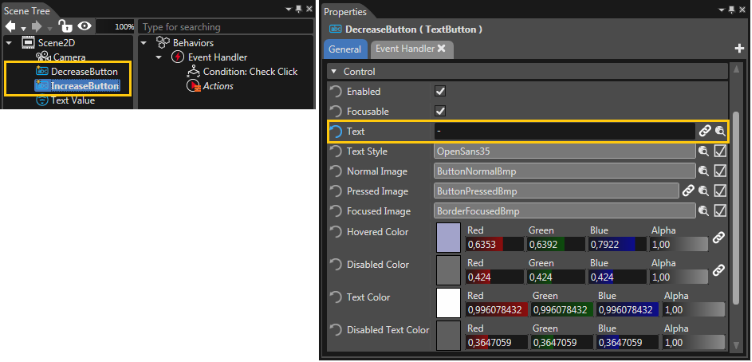The image size is (752, 362).
Task: Click the link icon in the Text row
Action: pos(704,131)
